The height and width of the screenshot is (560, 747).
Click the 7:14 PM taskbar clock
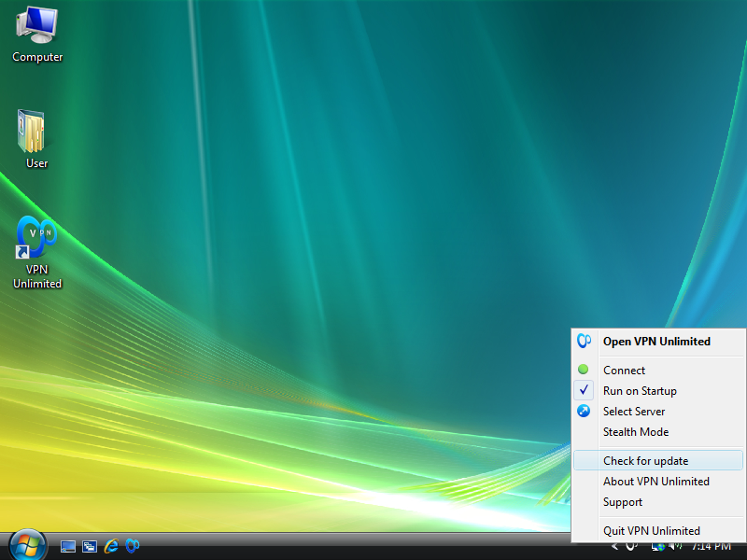711,546
